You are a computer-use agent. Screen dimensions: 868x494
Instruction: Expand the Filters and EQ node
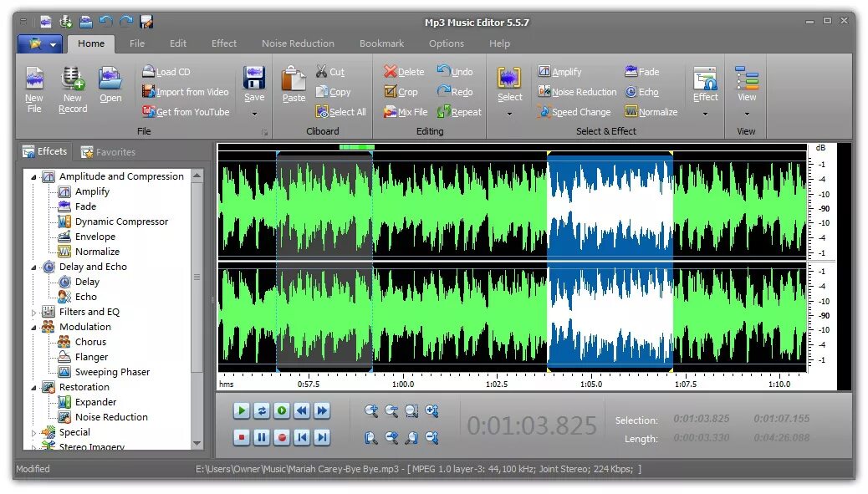(33, 313)
